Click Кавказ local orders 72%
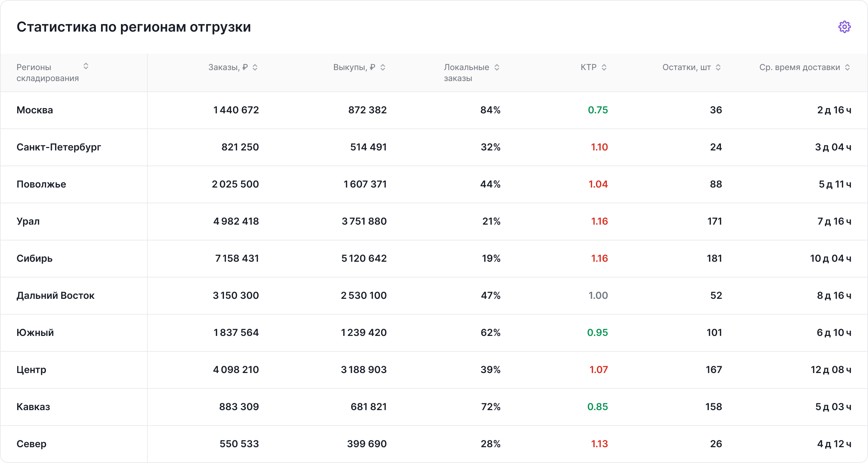Viewport: 868px width, 463px height. [491, 407]
